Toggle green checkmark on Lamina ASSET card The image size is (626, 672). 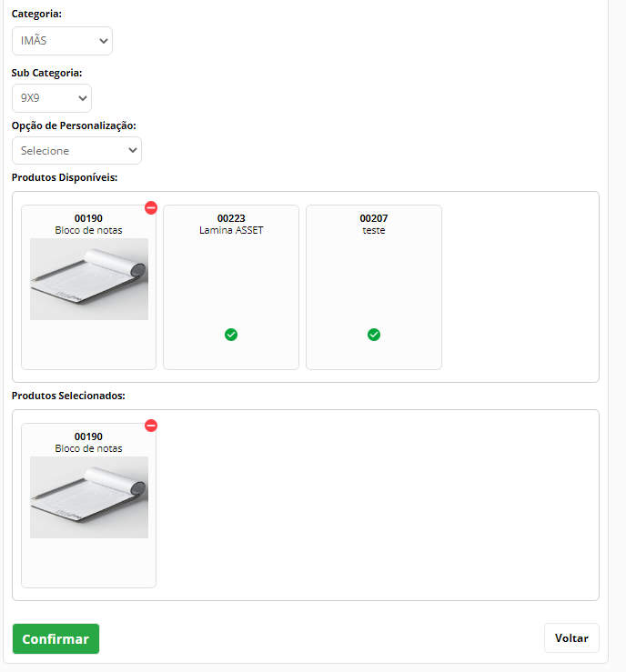click(x=231, y=335)
